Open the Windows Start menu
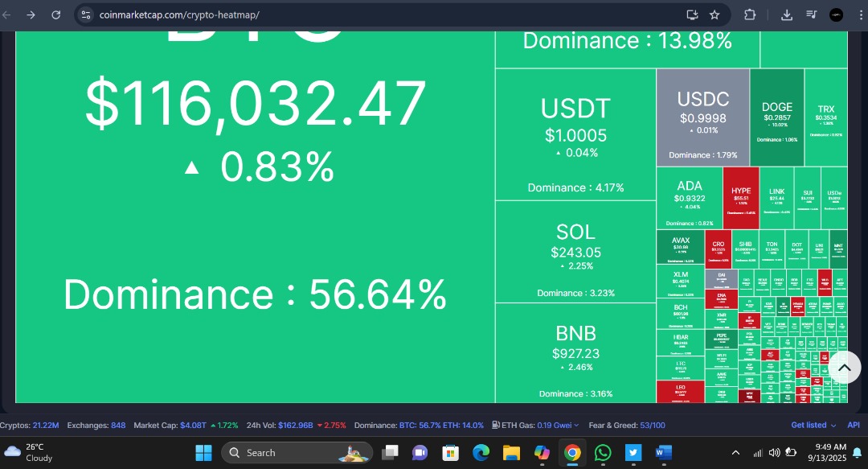This screenshot has height=469, width=868. 203,453
